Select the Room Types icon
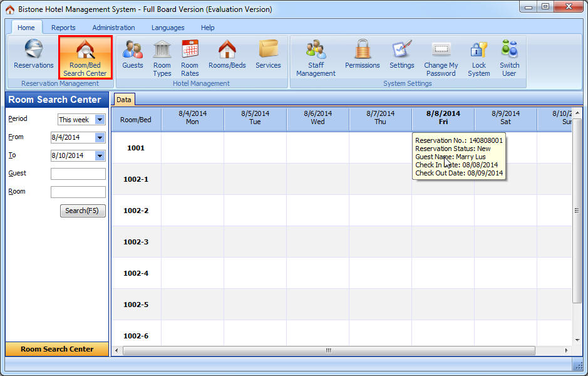The height and width of the screenshot is (376, 588). [162, 57]
